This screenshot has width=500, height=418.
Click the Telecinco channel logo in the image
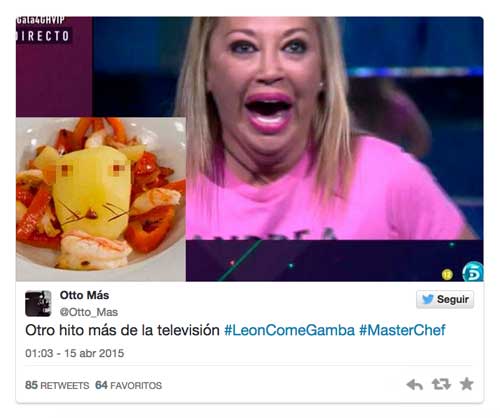click(x=473, y=271)
